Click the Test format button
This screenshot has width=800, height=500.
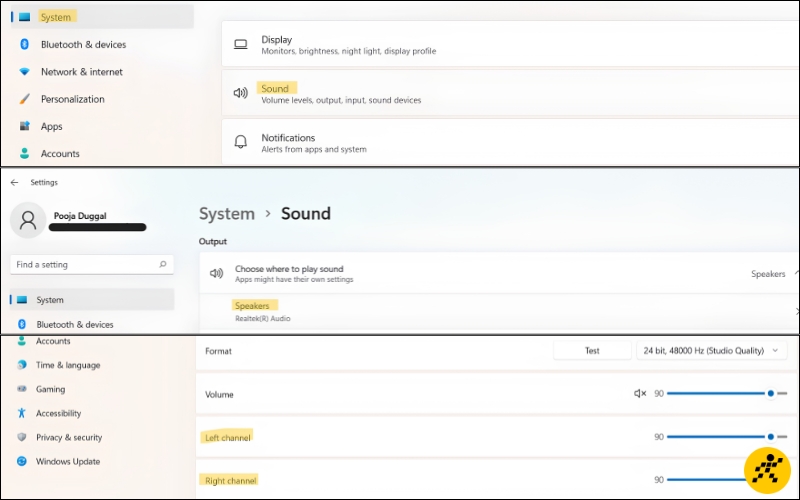point(592,351)
